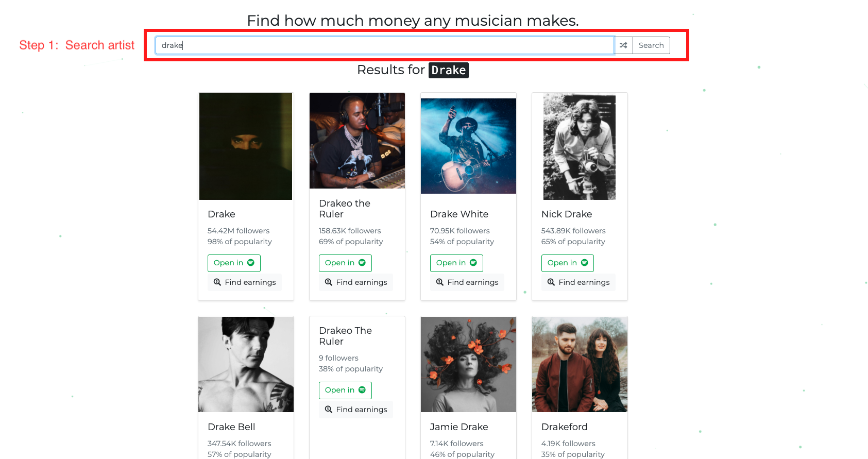Click Find earnings for Drake
The image size is (868, 459).
point(244,282)
